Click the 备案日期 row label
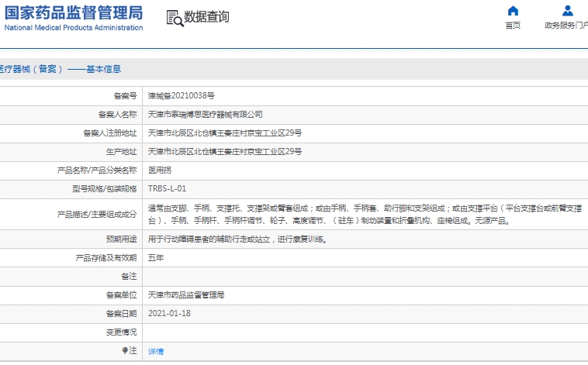The width and height of the screenshot is (588, 365). click(121, 314)
